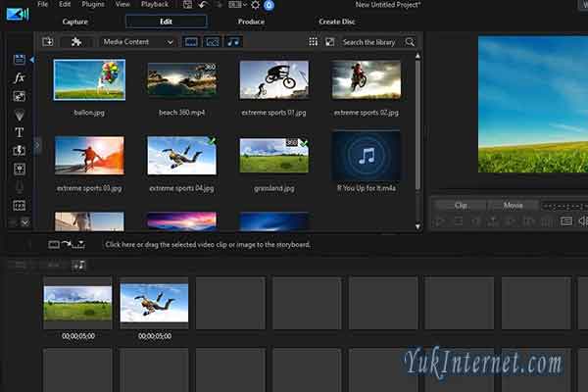Open the Plugins menu
The image size is (588, 392).
tap(93, 5)
